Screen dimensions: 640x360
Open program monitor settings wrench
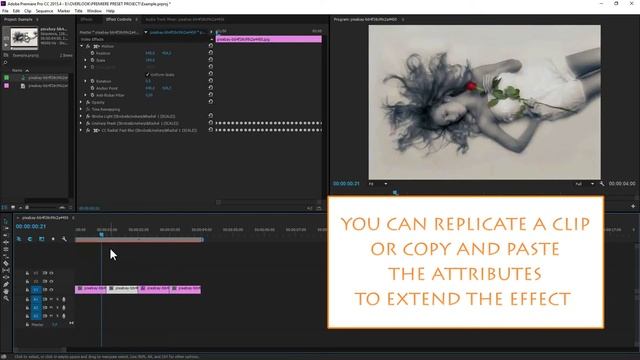pos(602,184)
